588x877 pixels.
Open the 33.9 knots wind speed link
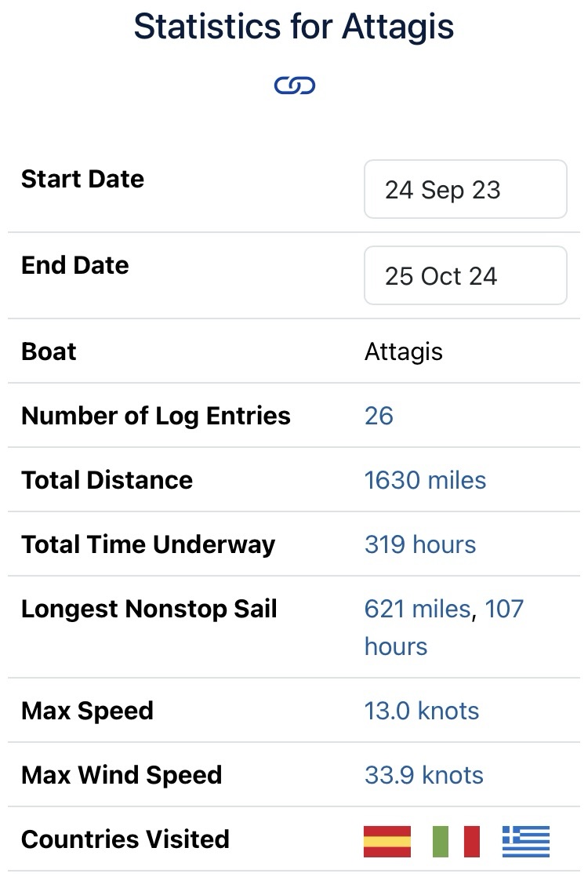(x=423, y=775)
